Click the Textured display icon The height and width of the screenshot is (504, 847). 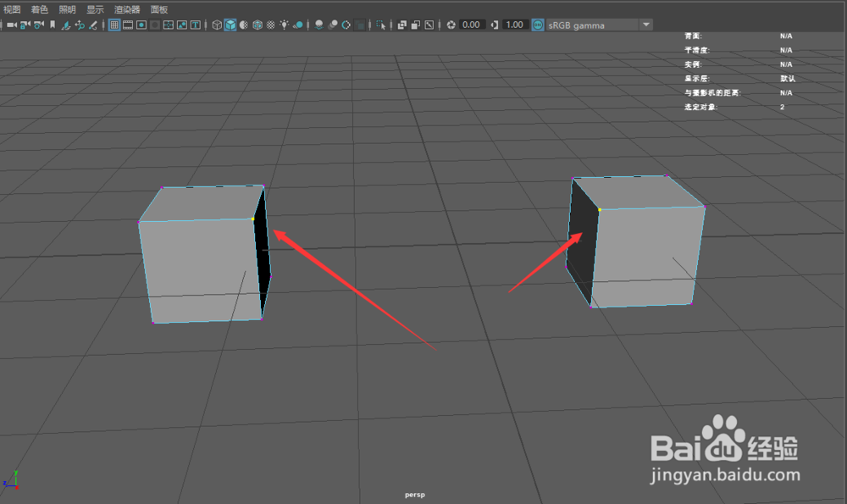click(x=271, y=25)
